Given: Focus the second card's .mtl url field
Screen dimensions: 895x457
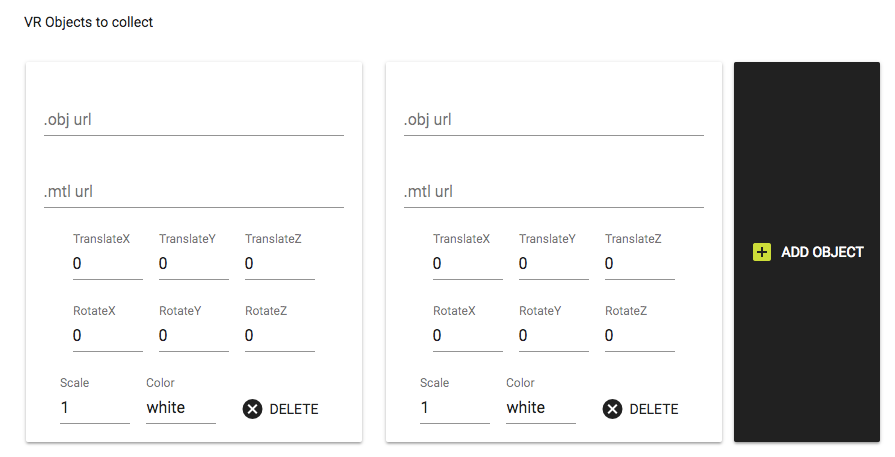Looking at the screenshot, I should pyautogui.click(x=553, y=192).
